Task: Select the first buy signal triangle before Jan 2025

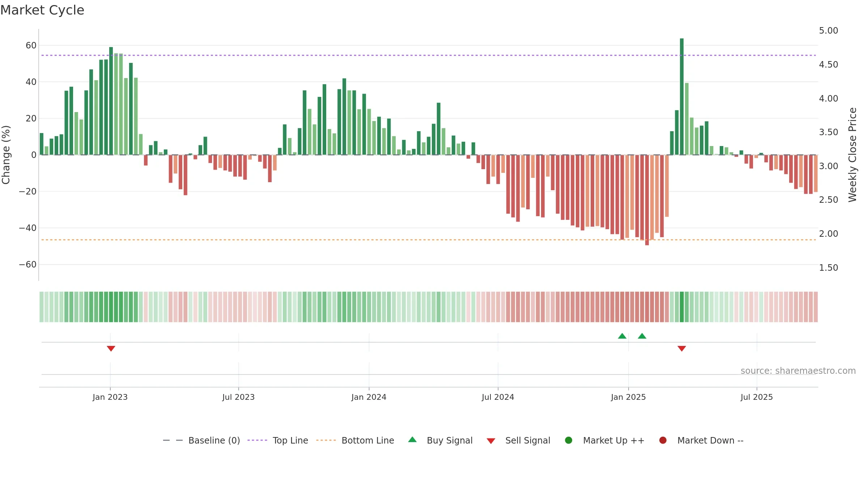Action: pyautogui.click(x=622, y=336)
